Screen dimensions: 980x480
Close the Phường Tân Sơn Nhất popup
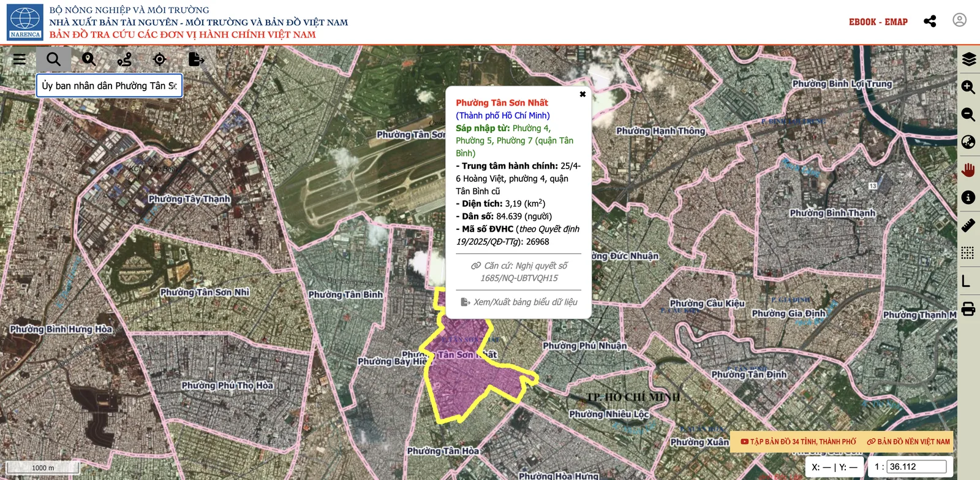(x=582, y=94)
